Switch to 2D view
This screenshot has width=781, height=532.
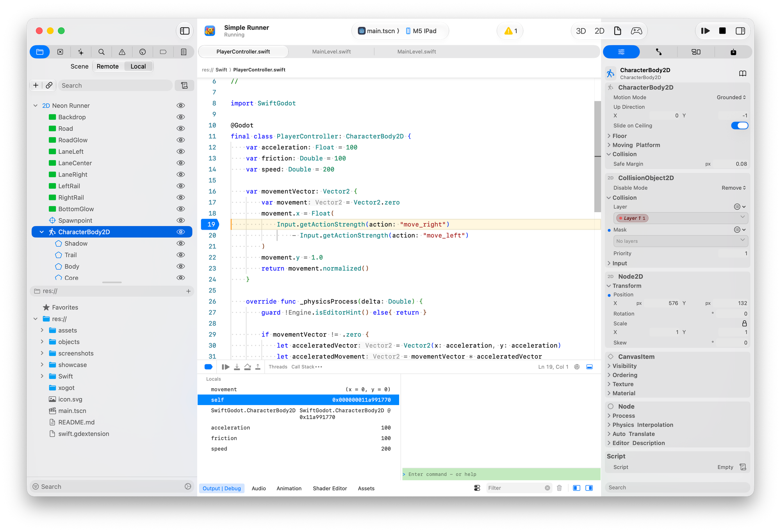[599, 31]
